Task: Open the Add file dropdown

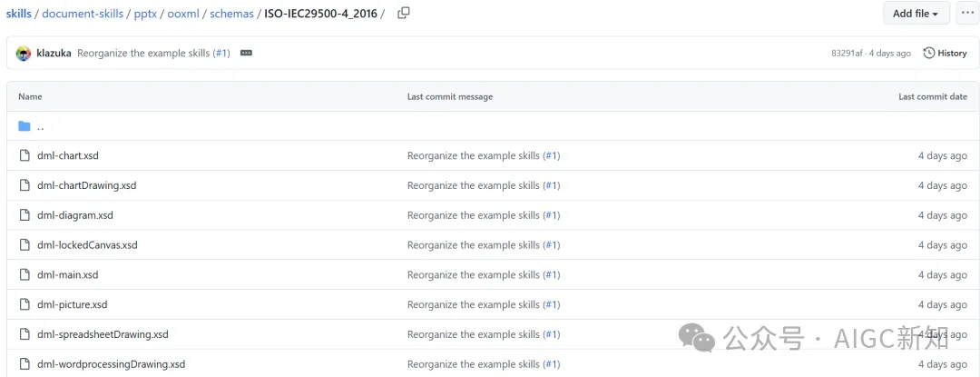Action: pyautogui.click(x=916, y=13)
